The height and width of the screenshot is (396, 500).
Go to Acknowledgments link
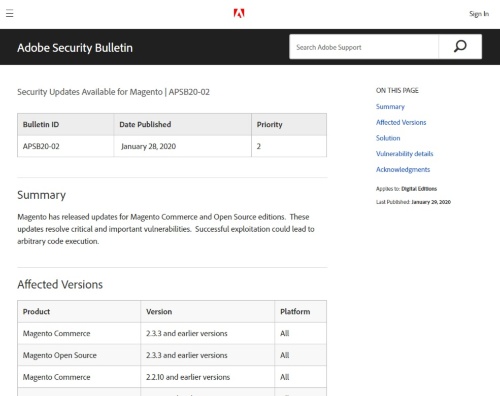click(403, 169)
